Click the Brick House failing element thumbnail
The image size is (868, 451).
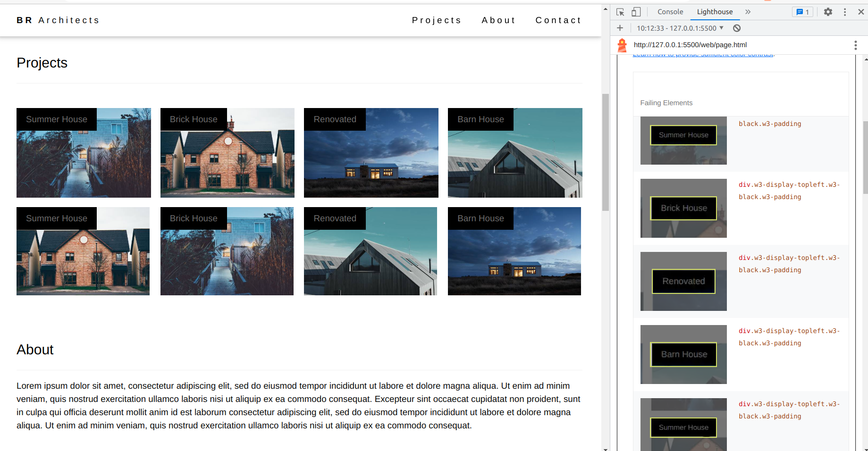coord(683,208)
